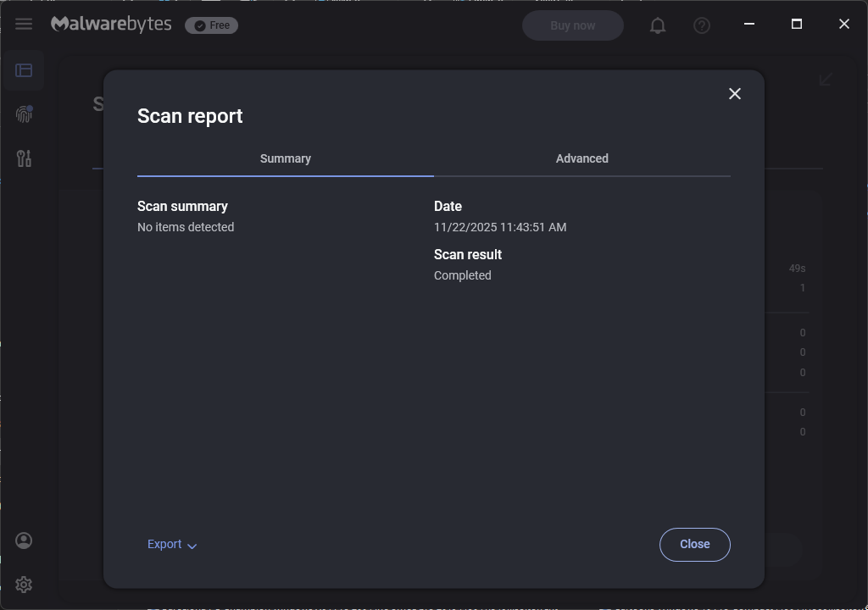Image resolution: width=868 pixels, height=610 pixels.
Task: Minimize the Malwarebytes window
Action: [x=749, y=24]
